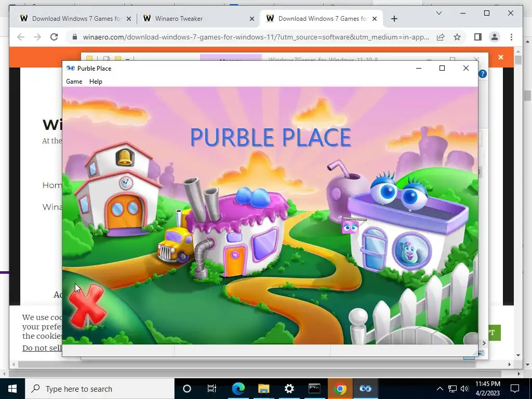
Task: Go forward in Chrome
Action: coord(37,37)
